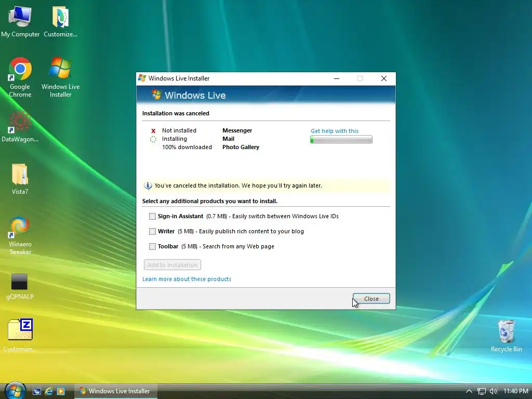Image resolution: width=532 pixels, height=399 pixels.
Task: Click the red X icon beside Not installed
Action: coord(153,130)
